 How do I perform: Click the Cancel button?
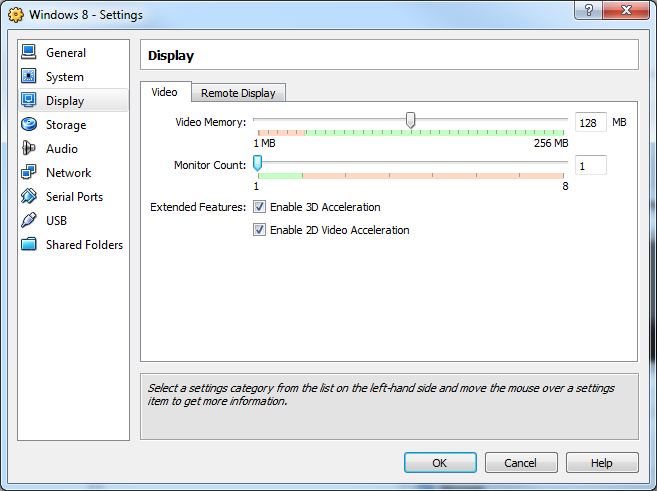click(520, 463)
